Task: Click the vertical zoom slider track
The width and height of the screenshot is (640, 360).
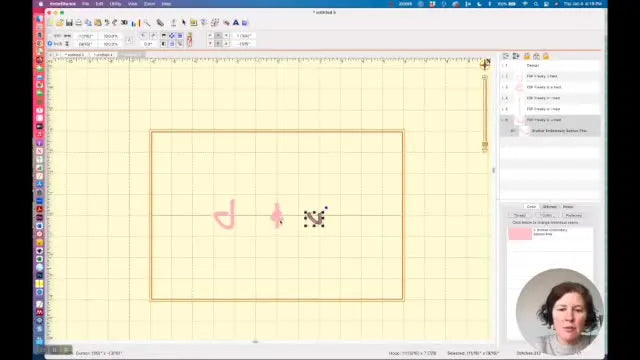Action: point(485,110)
